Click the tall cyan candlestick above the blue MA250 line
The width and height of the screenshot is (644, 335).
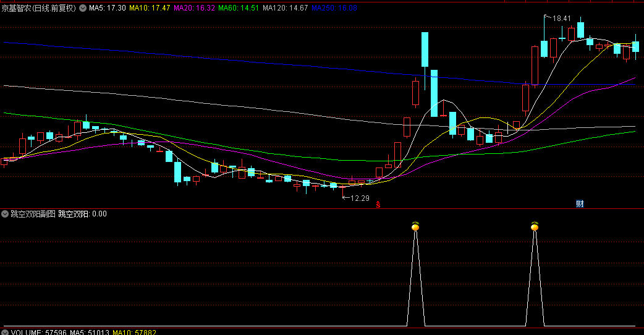425,49
